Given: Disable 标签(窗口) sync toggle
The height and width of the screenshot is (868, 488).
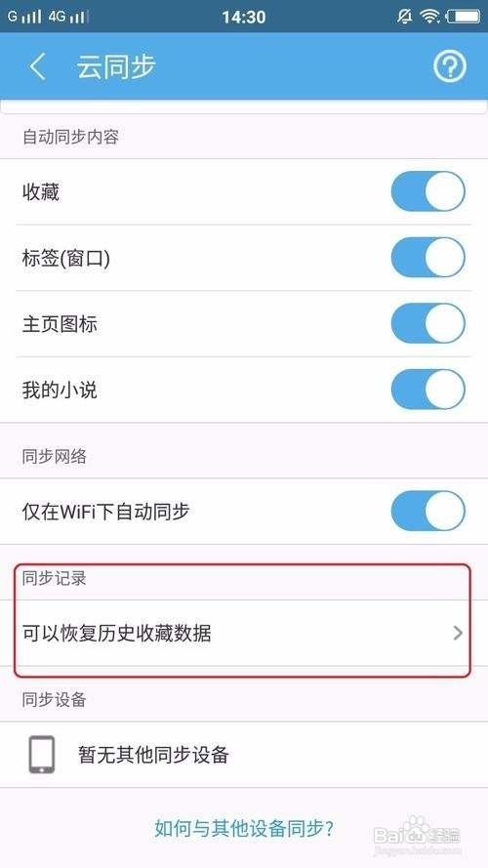Looking at the screenshot, I should tap(427, 258).
